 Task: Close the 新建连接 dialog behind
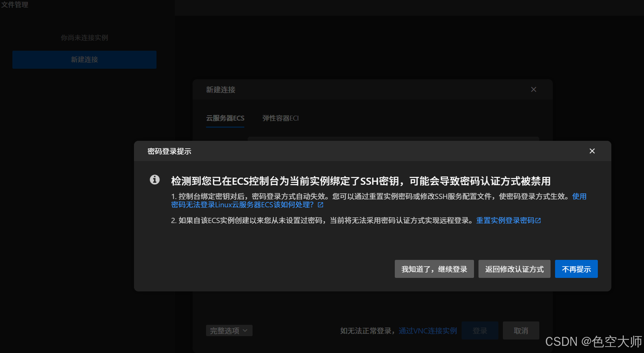tap(534, 89)
